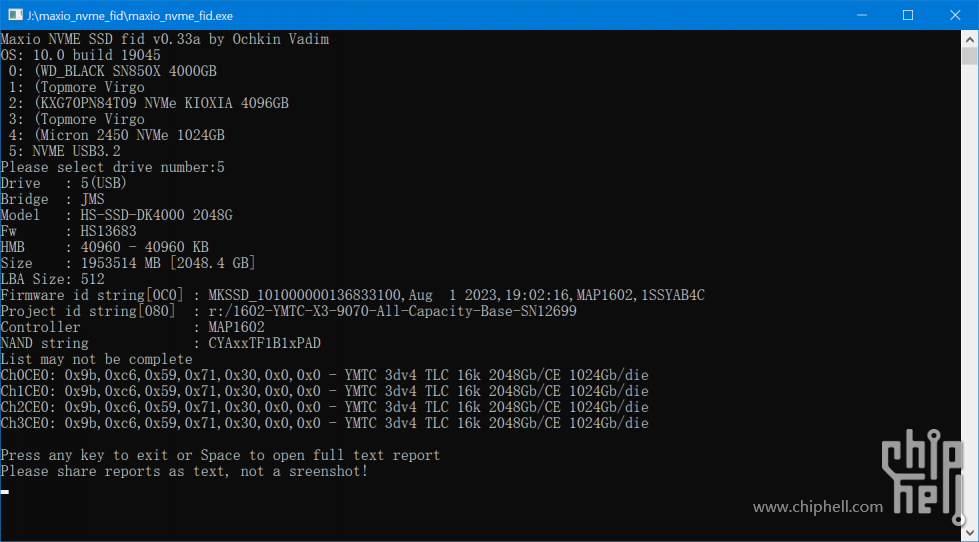Click the 'LBA Size: 512' line
Viewport: 979px width, 542px height.
tap(52, 279)
